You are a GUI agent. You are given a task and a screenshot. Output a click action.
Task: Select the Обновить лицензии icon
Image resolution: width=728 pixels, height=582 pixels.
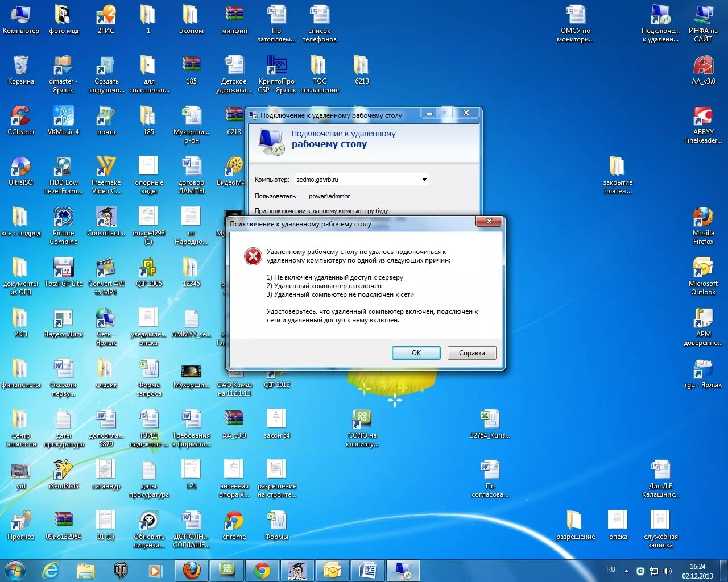[x=148, y=529]
